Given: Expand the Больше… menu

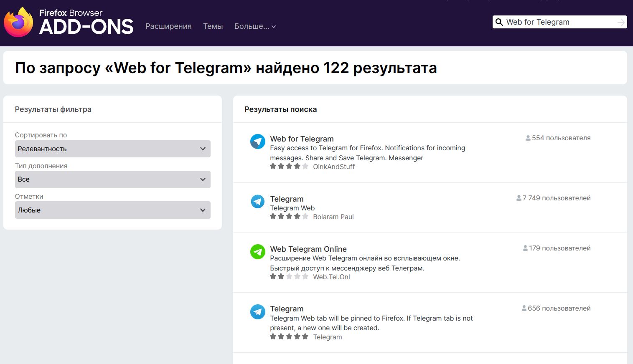Looking at the screenshot, I should 255,26.
